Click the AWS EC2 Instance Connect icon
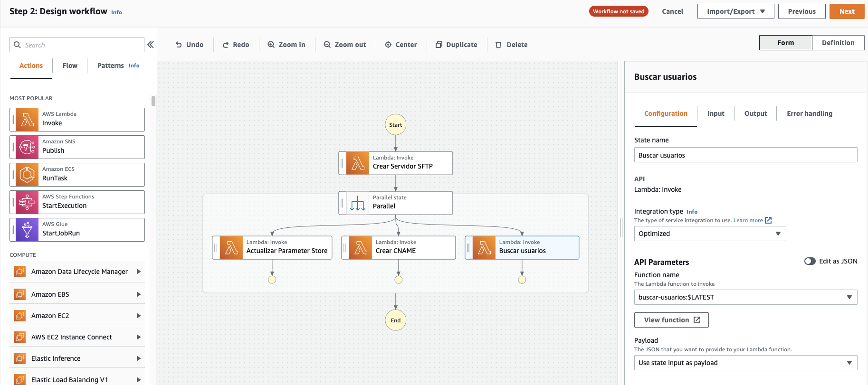The image size is (868, 385). coord(20,337)
